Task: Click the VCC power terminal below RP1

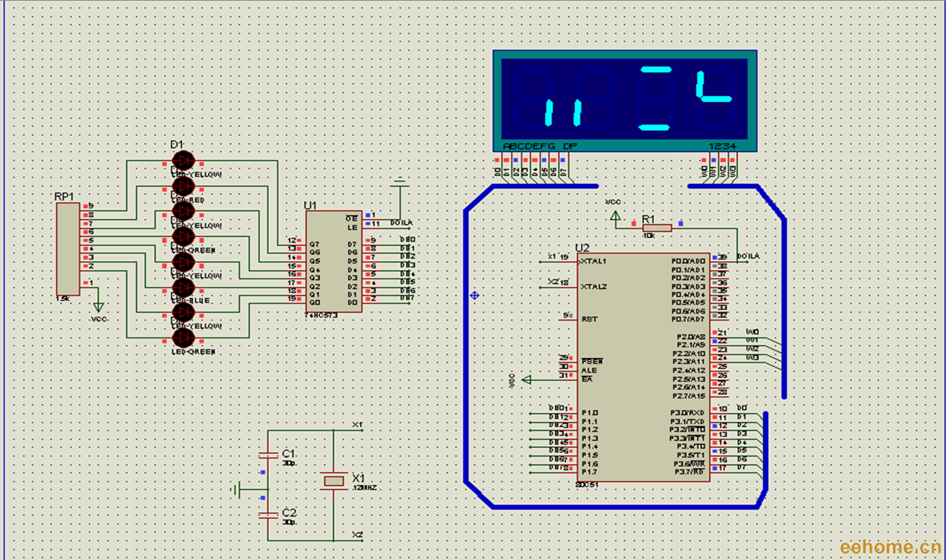Action: 98,308
